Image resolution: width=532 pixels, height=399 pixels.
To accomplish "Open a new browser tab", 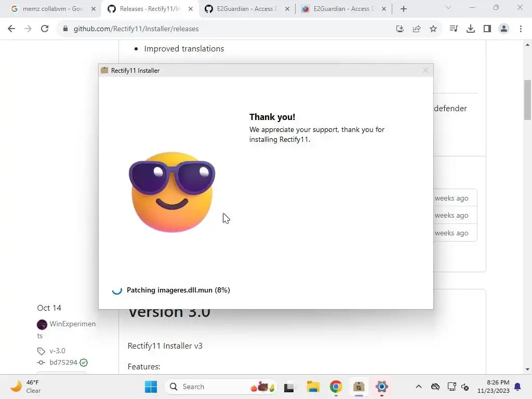I will (403, 9).
